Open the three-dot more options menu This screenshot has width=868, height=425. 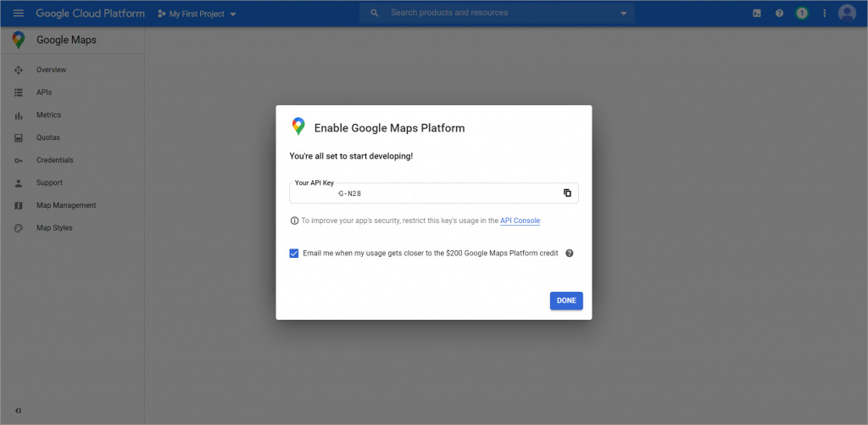click(824, 14)
